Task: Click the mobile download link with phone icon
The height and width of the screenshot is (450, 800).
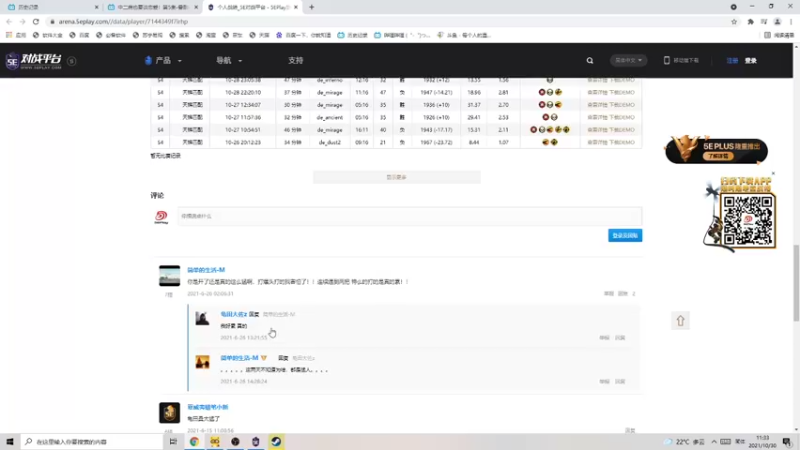Action: (681, 60)
